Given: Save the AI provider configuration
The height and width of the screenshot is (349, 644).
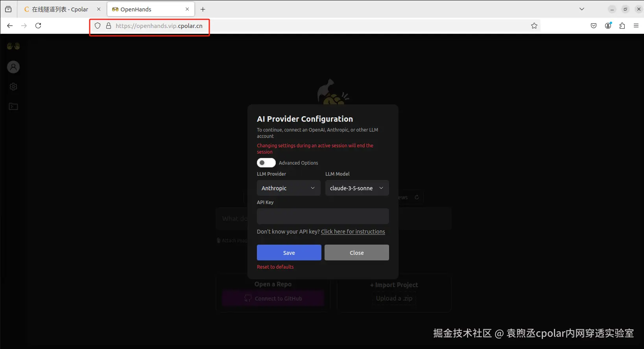Looking at the screenshot, I should [x=289, y=252].
